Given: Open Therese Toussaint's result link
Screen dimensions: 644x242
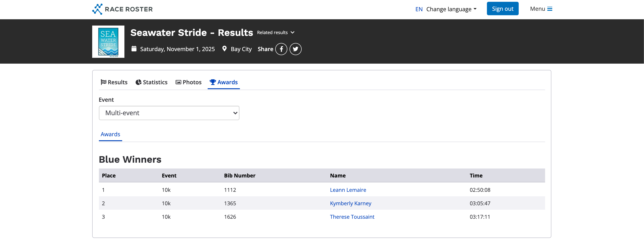Looking at the screenshot, I should point(352,217).
